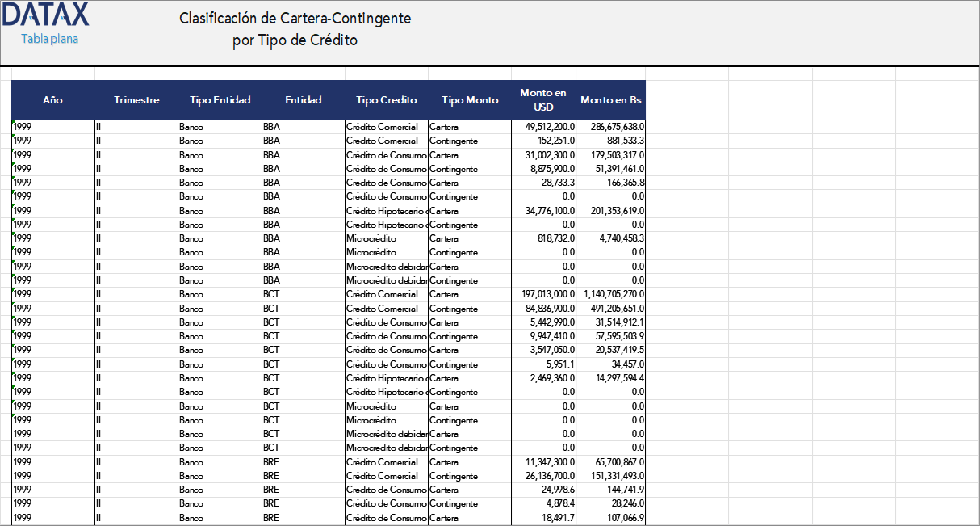Click the DATAX logo

pos(46,16)
